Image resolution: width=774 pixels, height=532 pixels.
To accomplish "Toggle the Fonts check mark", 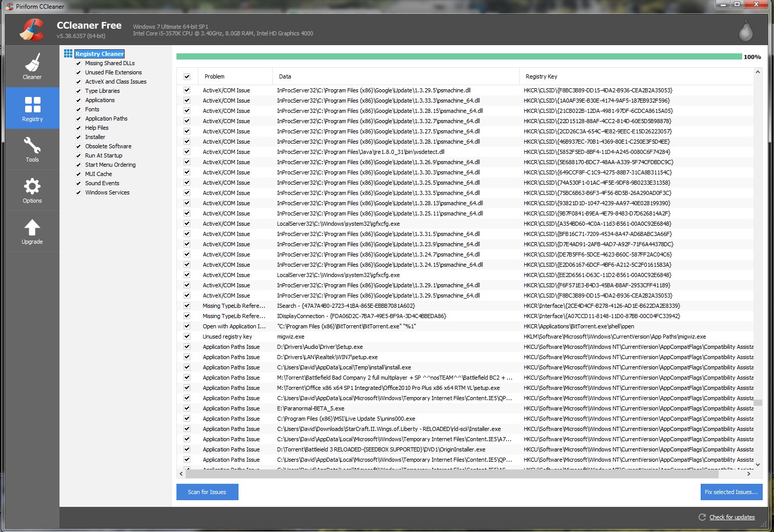I will pyautogui.click(x=78, y=109).
